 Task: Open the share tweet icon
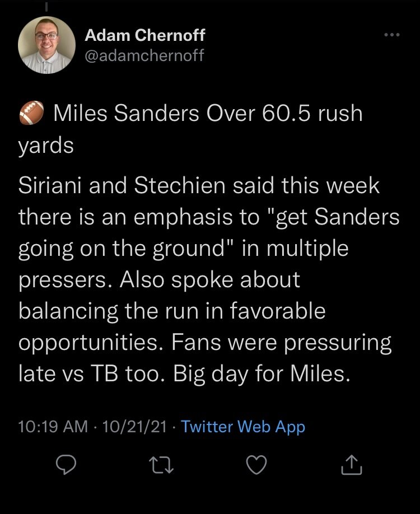(351, 465)
